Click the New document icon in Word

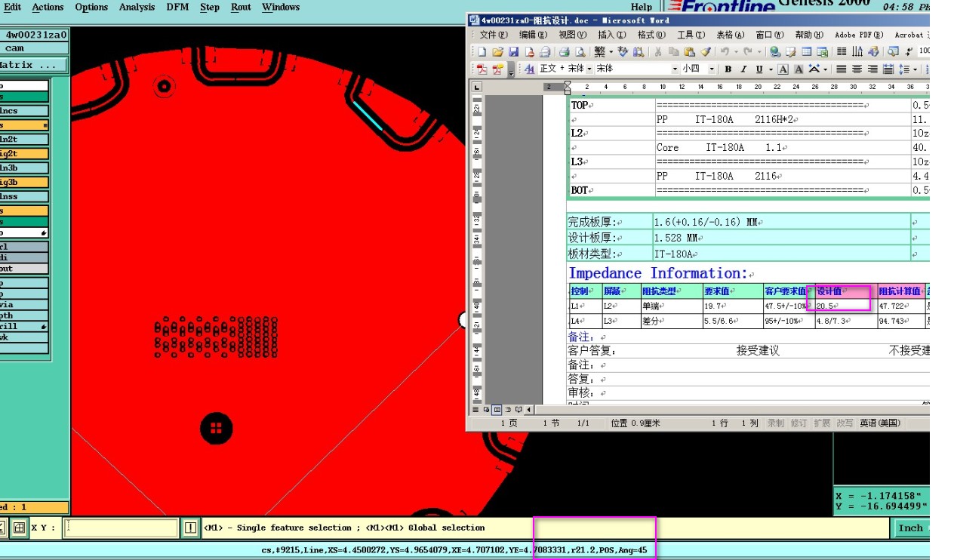click(x=482, y=51)
